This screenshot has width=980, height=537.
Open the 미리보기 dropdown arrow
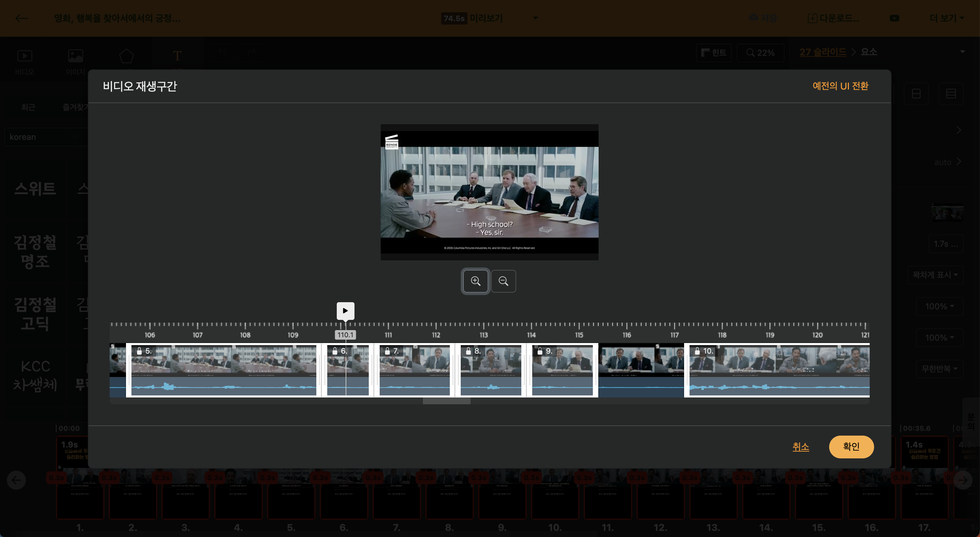coord(535,18)
